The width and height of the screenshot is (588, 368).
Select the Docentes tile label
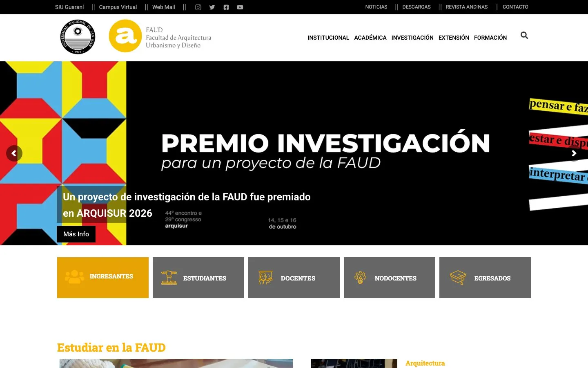[298, 278]
